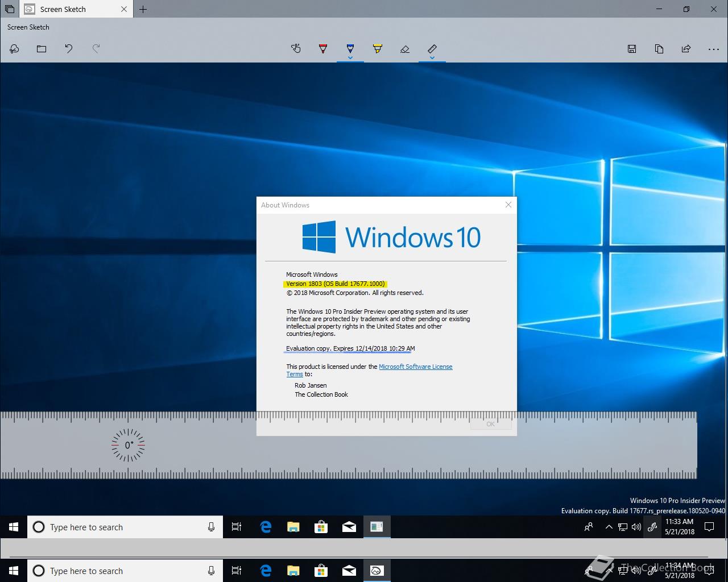Screen dimensions: 728x582
Task: Click the captured Store icon
Action: coord(321,527)
